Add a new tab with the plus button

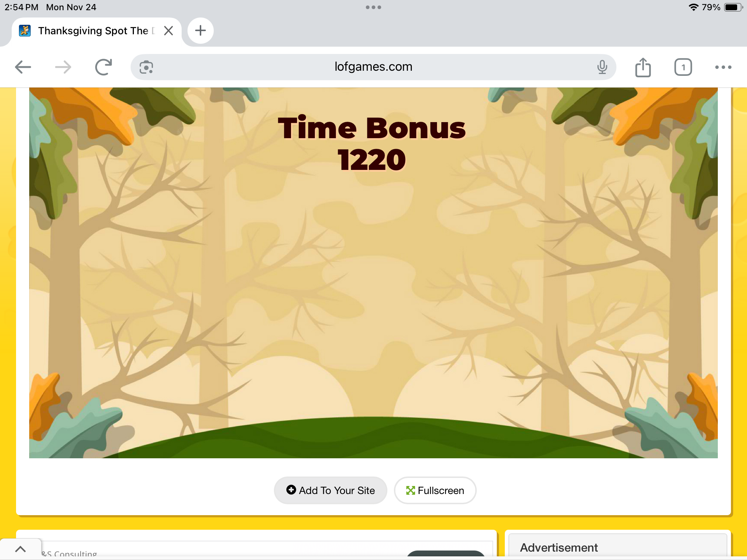[x=200, y=31]
